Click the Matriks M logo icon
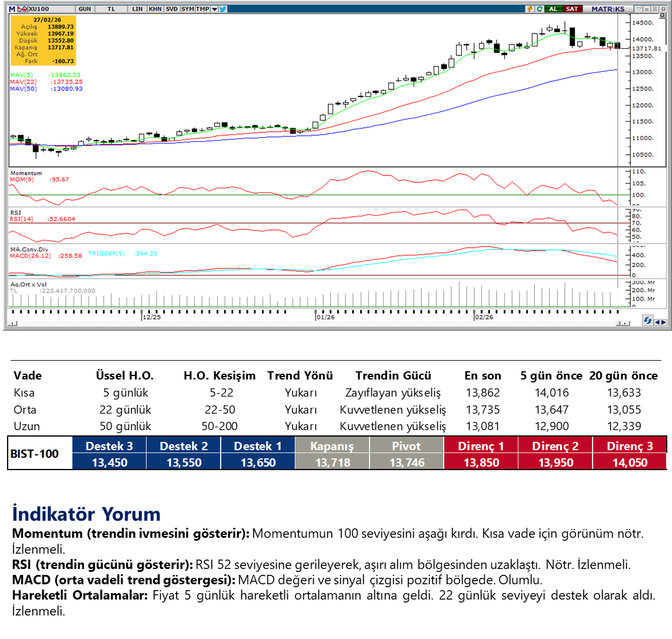Image resolution: width=672 pixels, height=639 pixels. 12,9
